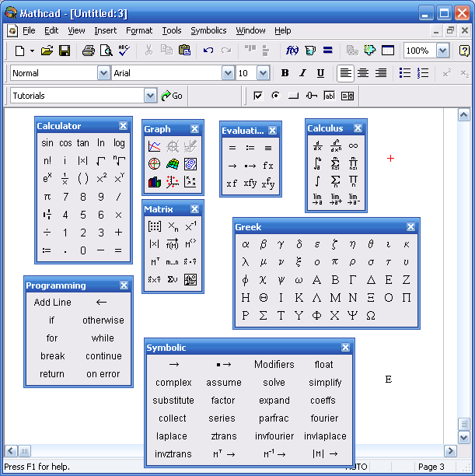Expand the New document dropdown arrow

[32, 51]
